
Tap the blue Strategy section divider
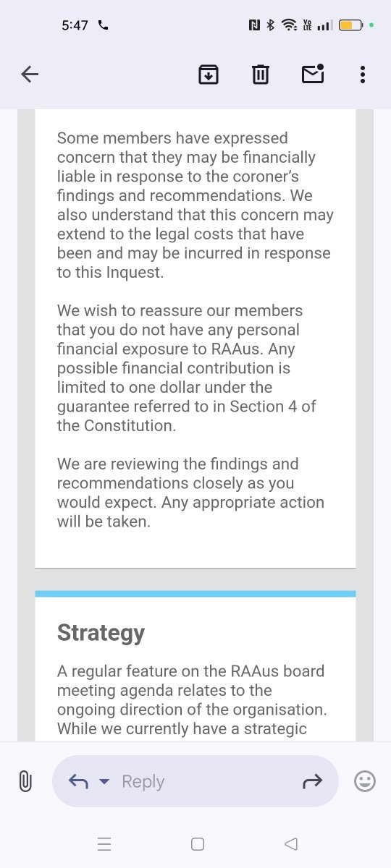click(195, 594)
